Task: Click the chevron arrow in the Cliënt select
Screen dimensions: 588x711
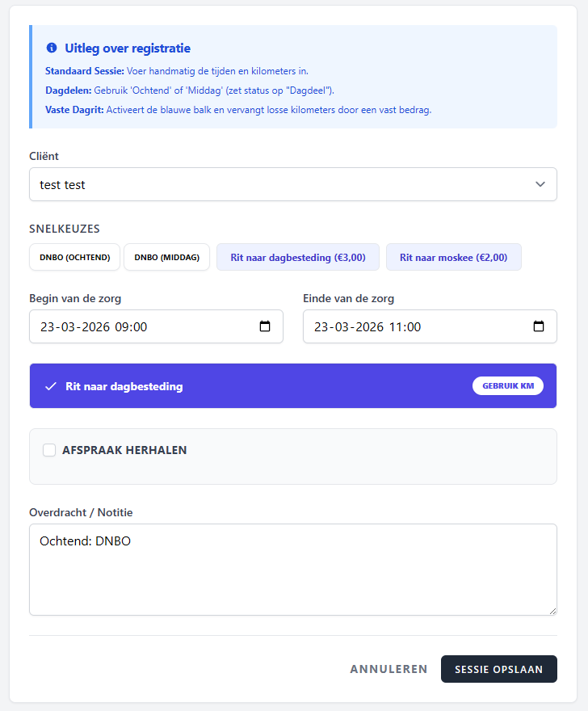Action: pyautogui.click(x=540, y=184)
